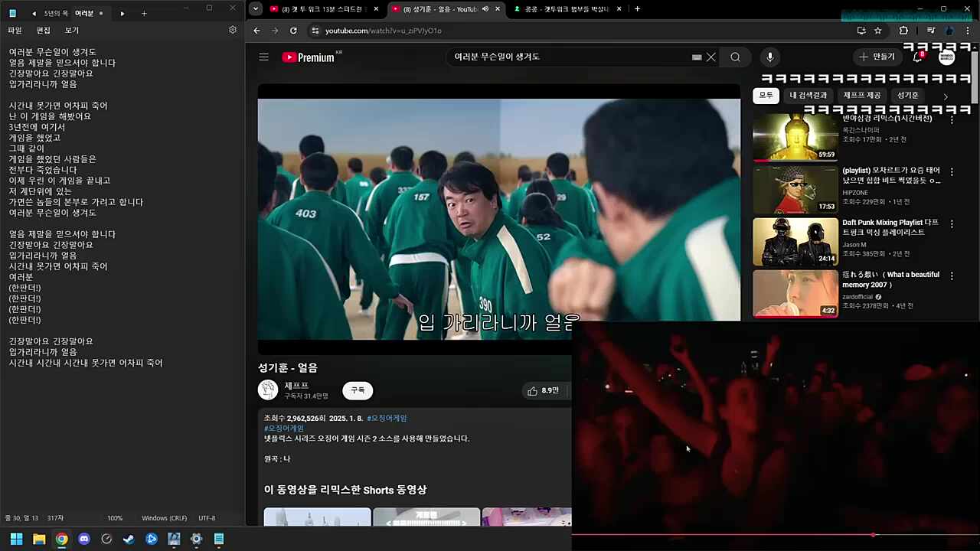Open the #오징어게임 hashtag beside the date
The image size is (980, 551).
tap(387, 418)
